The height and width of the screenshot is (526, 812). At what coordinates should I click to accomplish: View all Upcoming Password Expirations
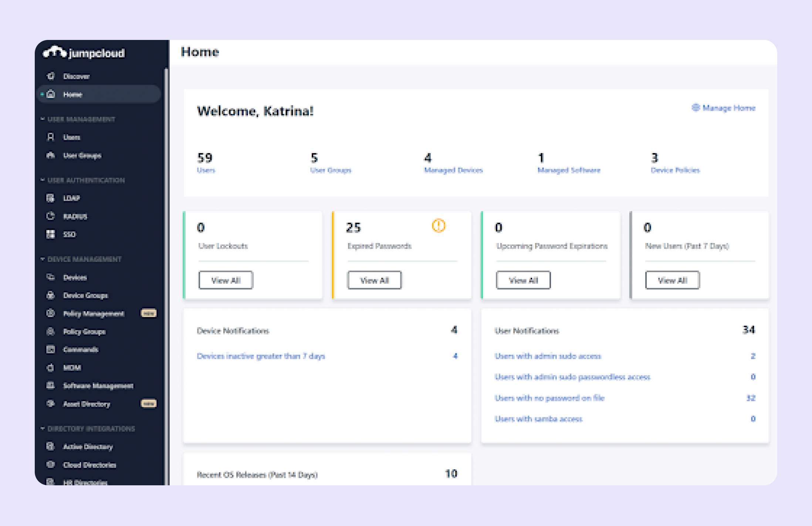(x=523, y=280)
